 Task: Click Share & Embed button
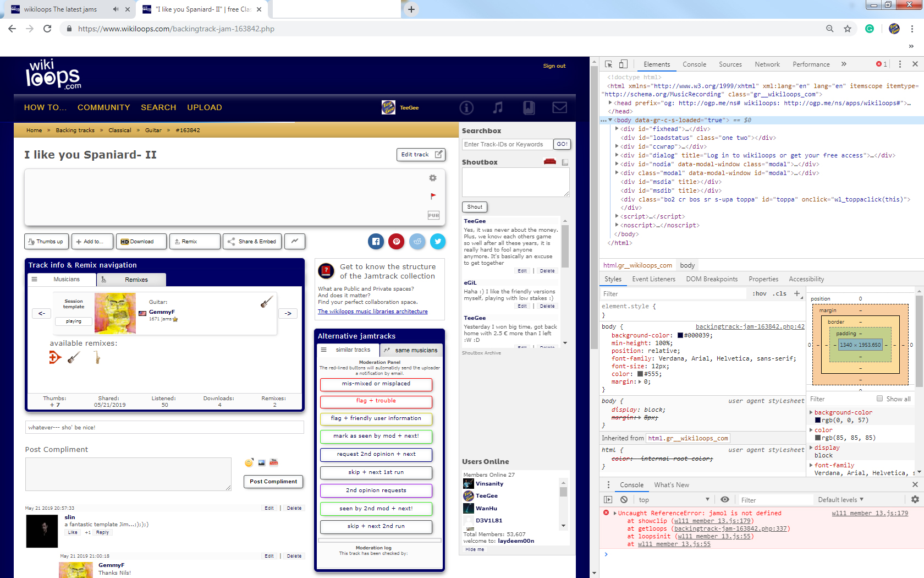tap(252, 241)
